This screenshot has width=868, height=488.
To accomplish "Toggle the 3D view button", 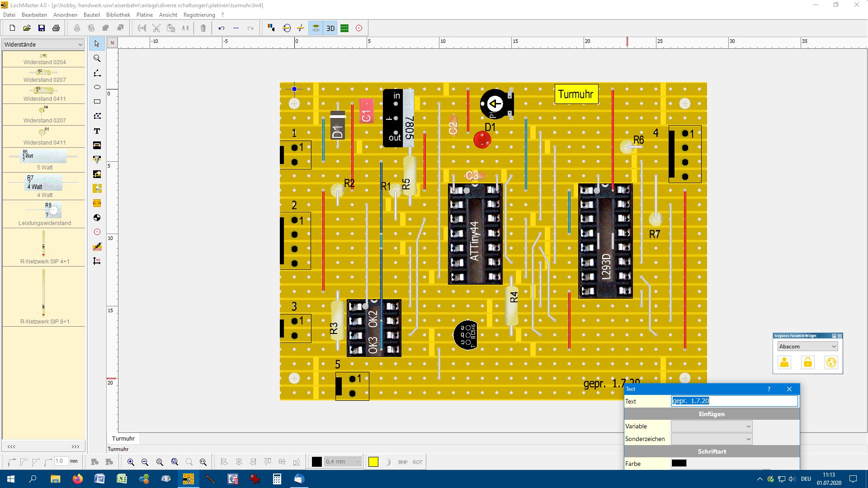I will click(330, 28).
